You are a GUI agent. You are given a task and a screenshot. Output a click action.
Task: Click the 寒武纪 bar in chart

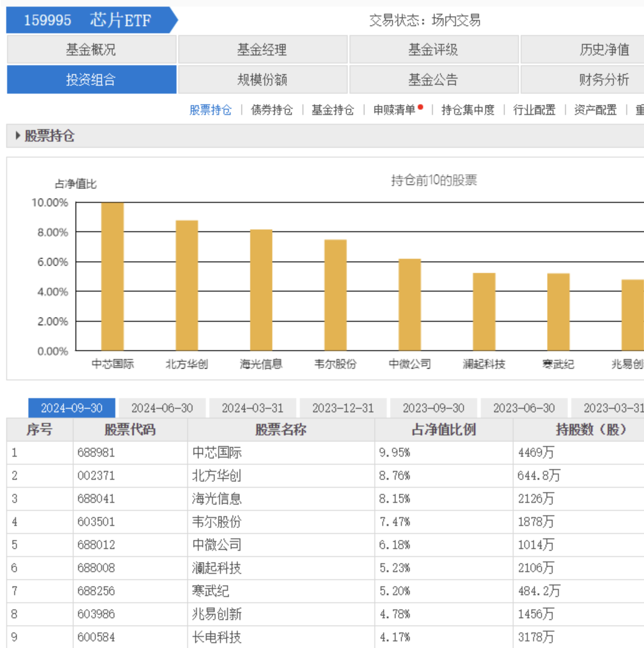pos(558,312)
